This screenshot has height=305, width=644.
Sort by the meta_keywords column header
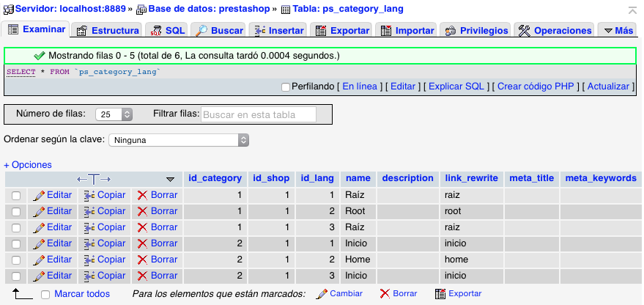601,178
